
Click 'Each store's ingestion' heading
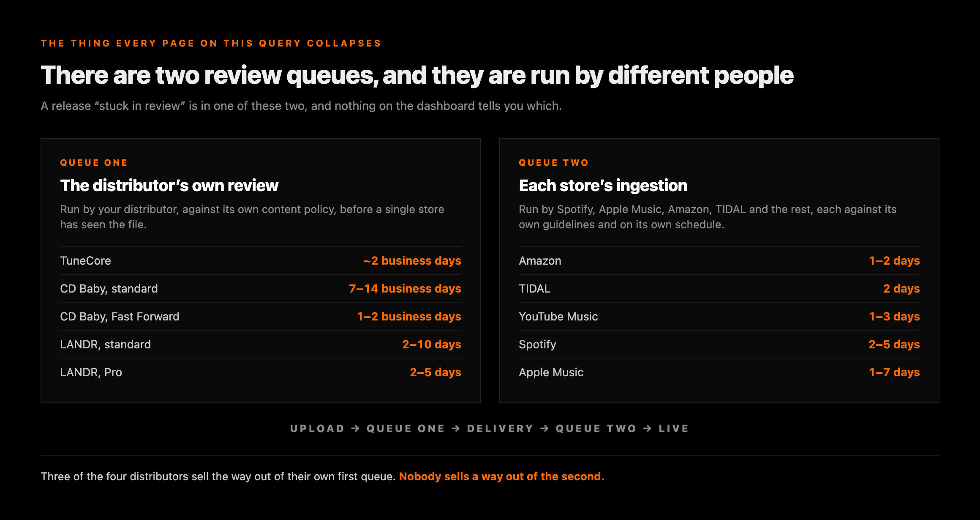[x=603, y=185]
